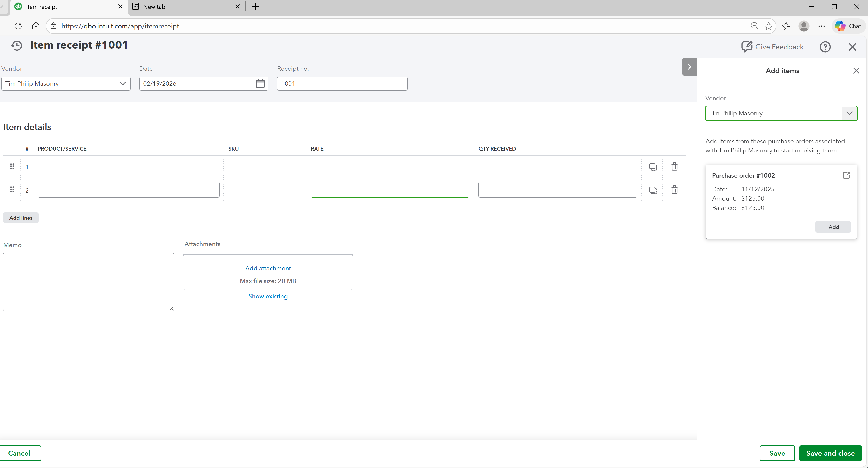Screen dimensions: 868x468
Task: Click the Add lines button
Action: coord(21,218)
